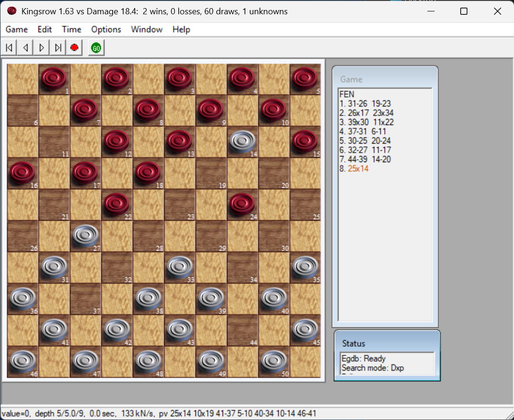Click move 32-27 in the game list
The width and height of the screenshot is (514, 420).
(358, 150)
